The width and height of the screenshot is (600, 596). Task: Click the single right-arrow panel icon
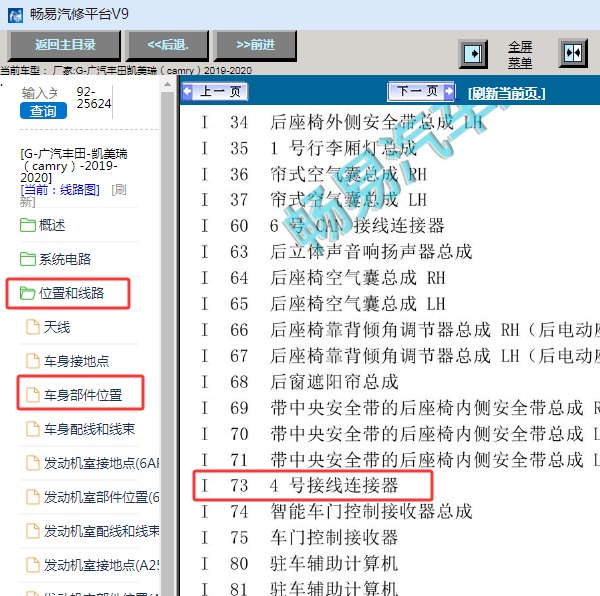(x=473, y=54)
